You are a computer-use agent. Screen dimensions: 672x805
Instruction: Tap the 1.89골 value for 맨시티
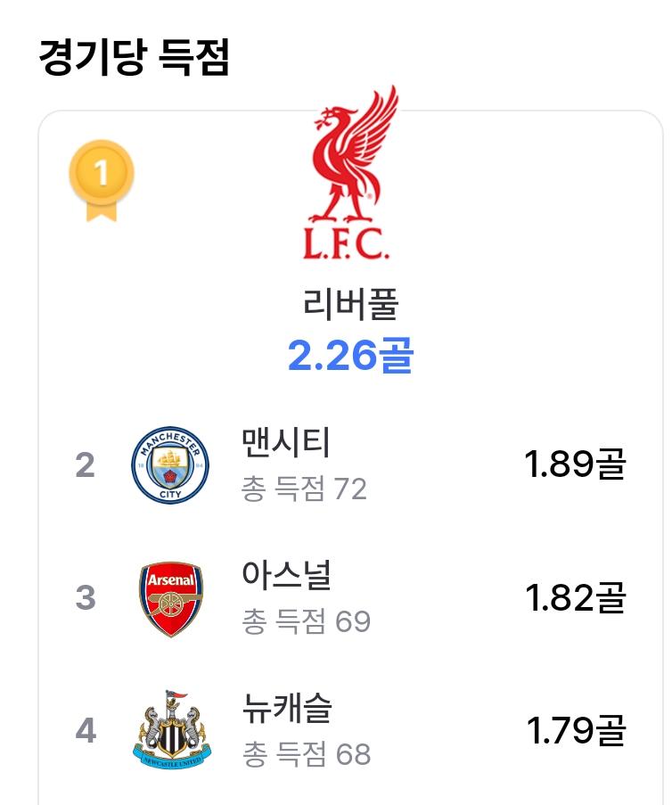point(575,464)
